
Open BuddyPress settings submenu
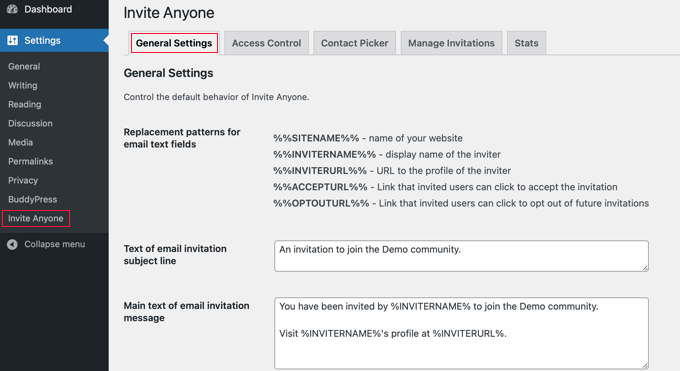tap(33, 199)
